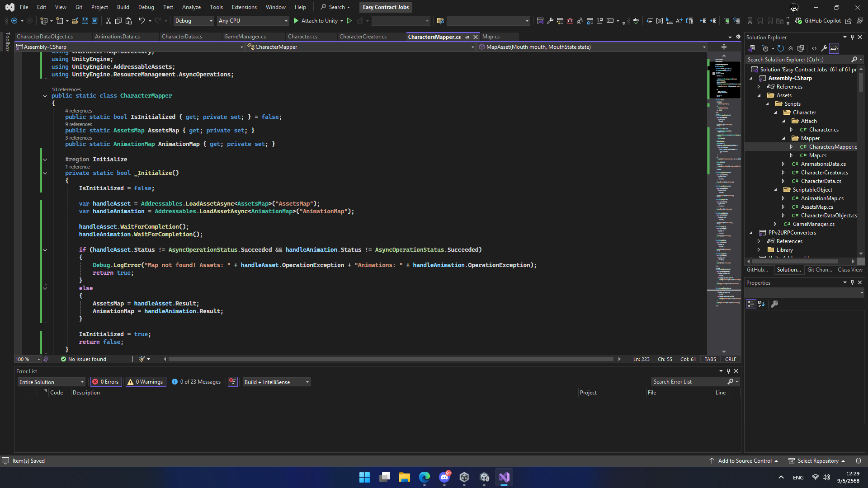
Task: Click Sync with Active Document in Solution Explorer
Action: point(751,48)
